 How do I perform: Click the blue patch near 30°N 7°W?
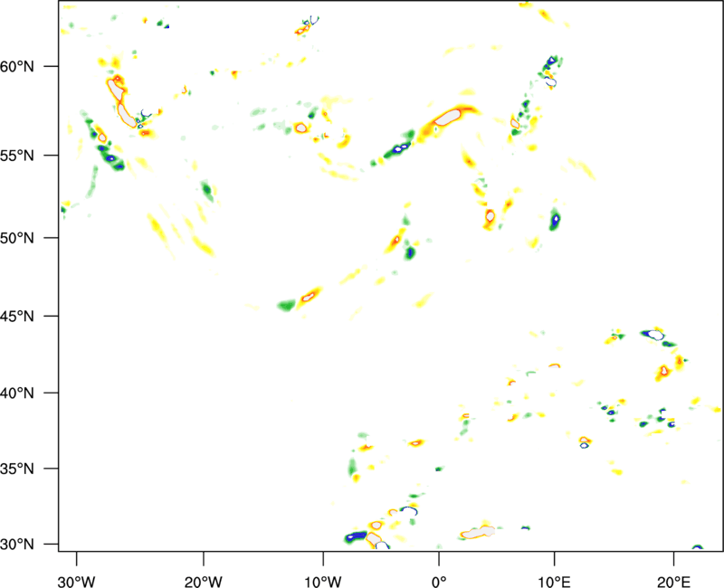pos(356,536)
